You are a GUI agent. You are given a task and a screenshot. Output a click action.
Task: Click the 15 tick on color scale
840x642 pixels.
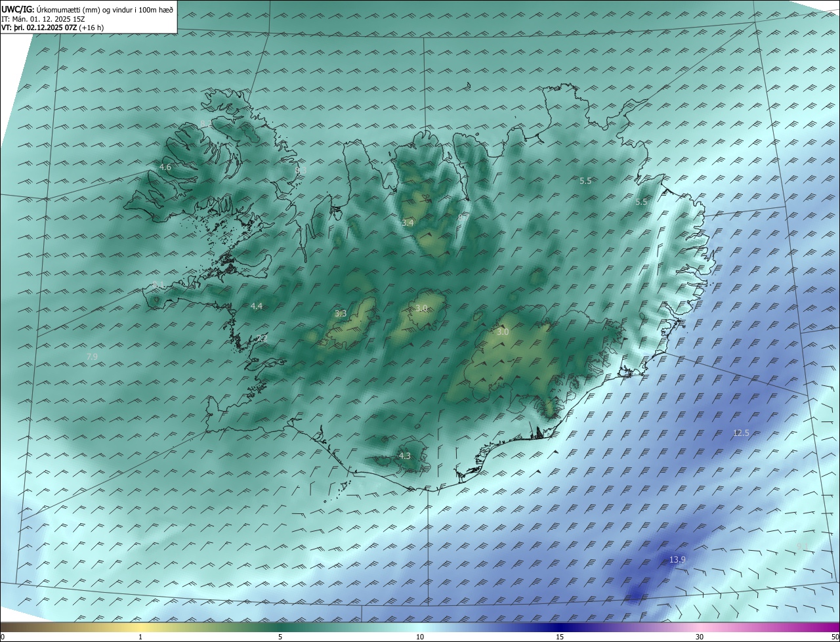coord(560,637)
